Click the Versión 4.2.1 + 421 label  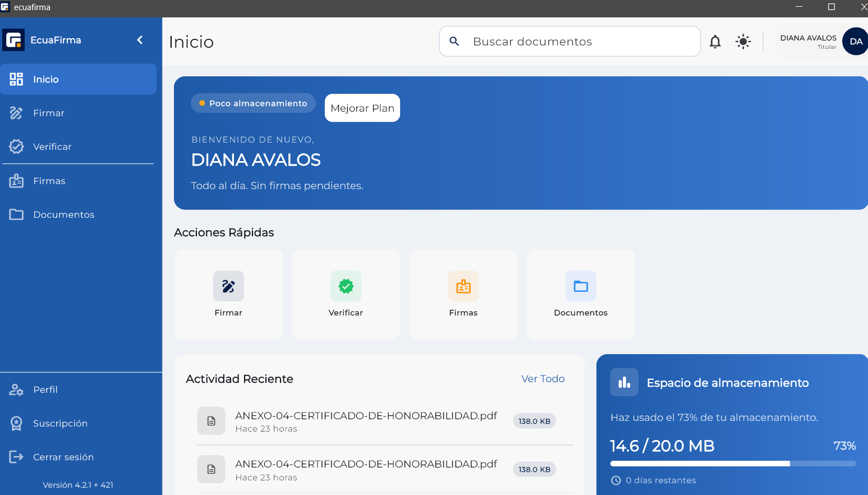pos(78,485)
